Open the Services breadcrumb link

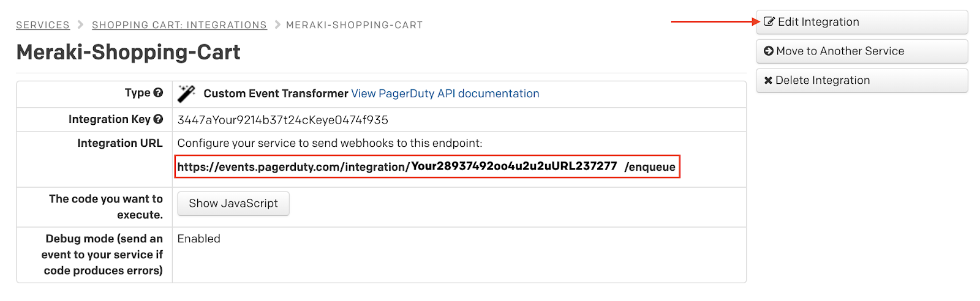point(43,25)
